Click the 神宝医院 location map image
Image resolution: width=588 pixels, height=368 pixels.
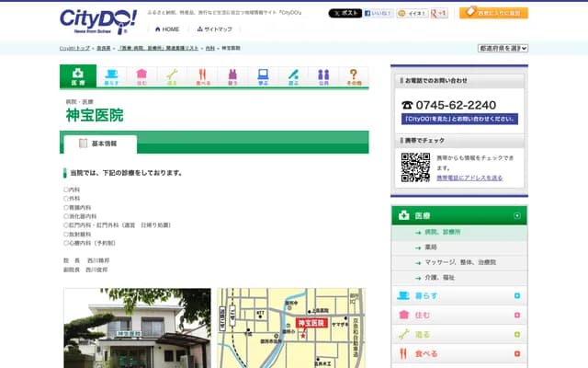coord(290,328)
